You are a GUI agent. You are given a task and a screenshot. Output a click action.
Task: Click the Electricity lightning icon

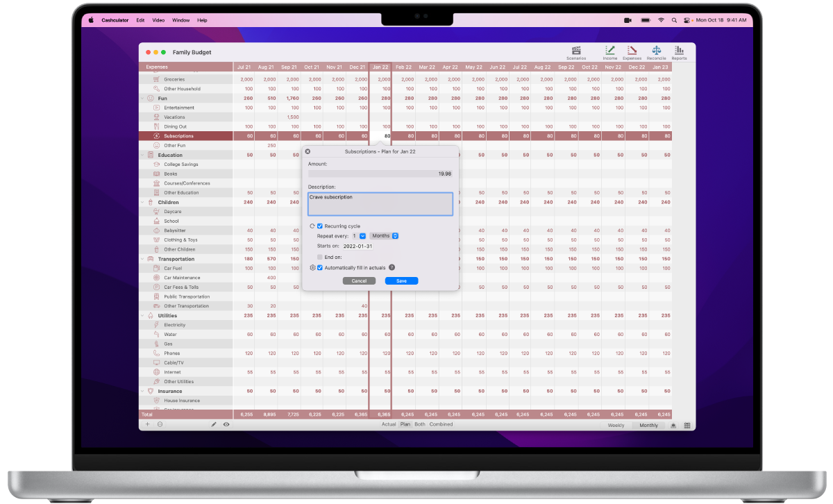pos(157,325)
